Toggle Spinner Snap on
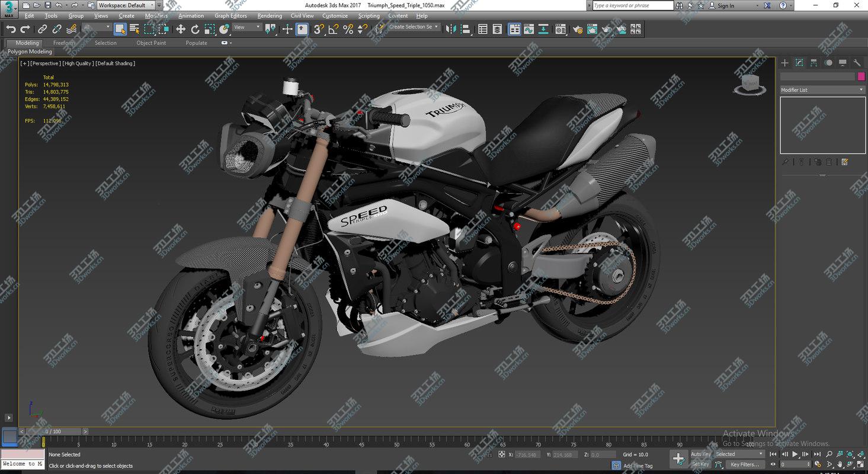Viewport: 868px width, 474px height. click(x=362, y=29)
